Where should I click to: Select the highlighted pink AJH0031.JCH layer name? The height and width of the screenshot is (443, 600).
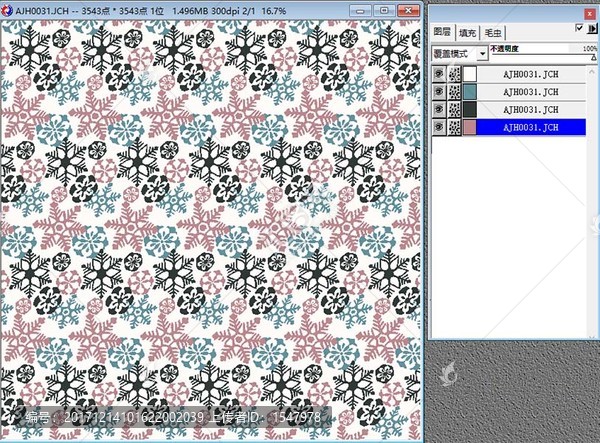531,127
